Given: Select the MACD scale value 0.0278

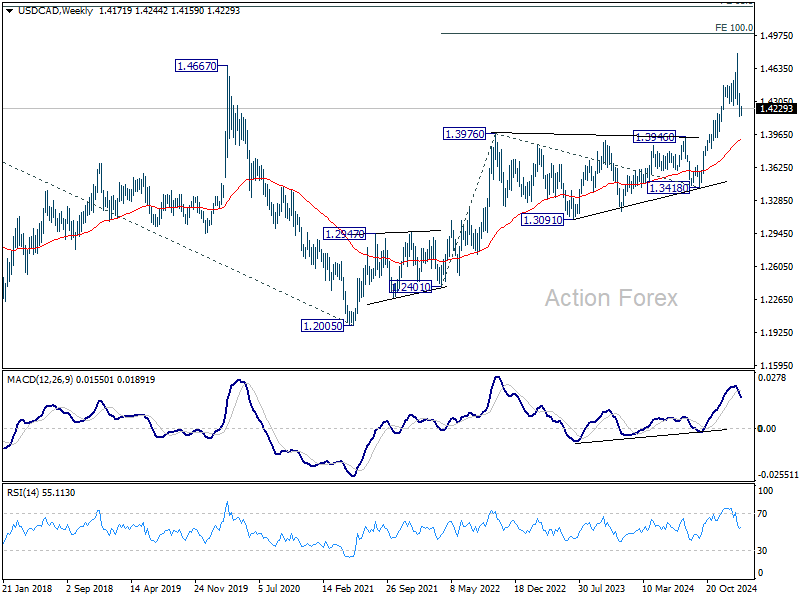Looking at the screenshot, I should tap(772, 378).
